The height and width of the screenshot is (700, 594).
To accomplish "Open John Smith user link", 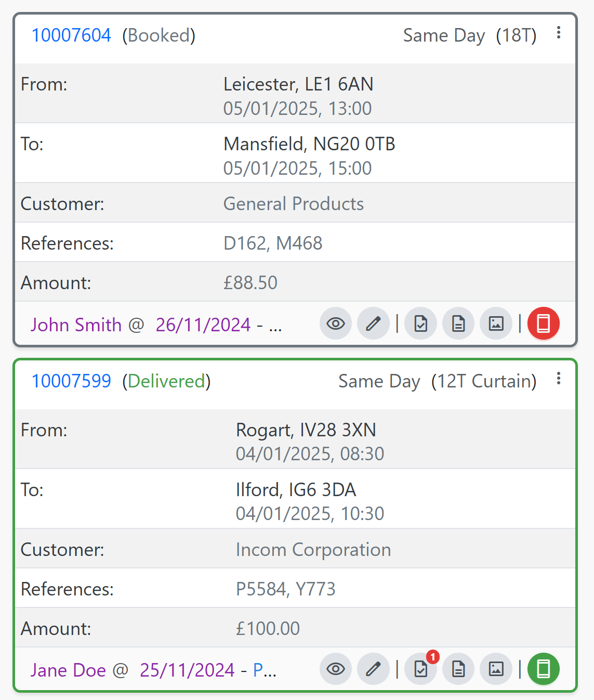I will pos(76,325).
